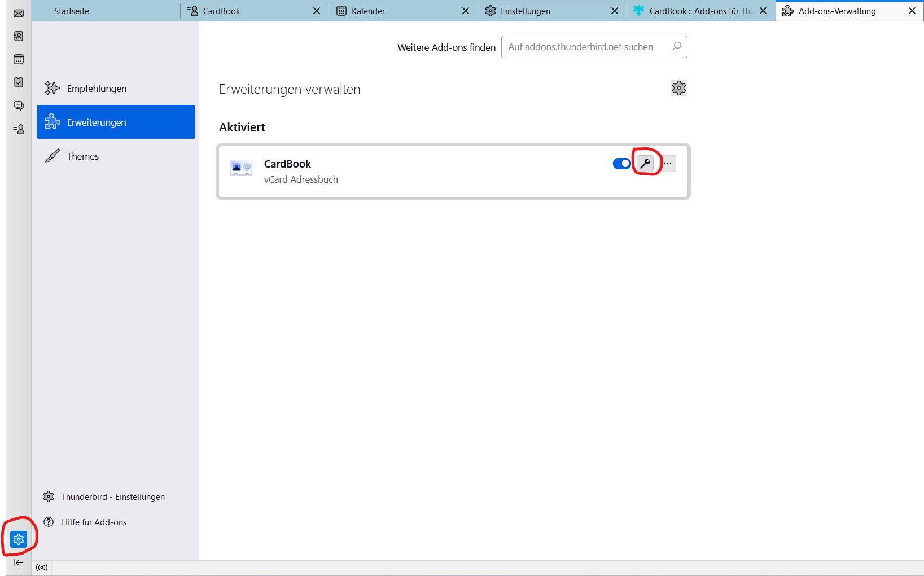Viewport: 924px width, 576px height.
Task: Open the Tasks space icon
Action: (x=19, y=82)
